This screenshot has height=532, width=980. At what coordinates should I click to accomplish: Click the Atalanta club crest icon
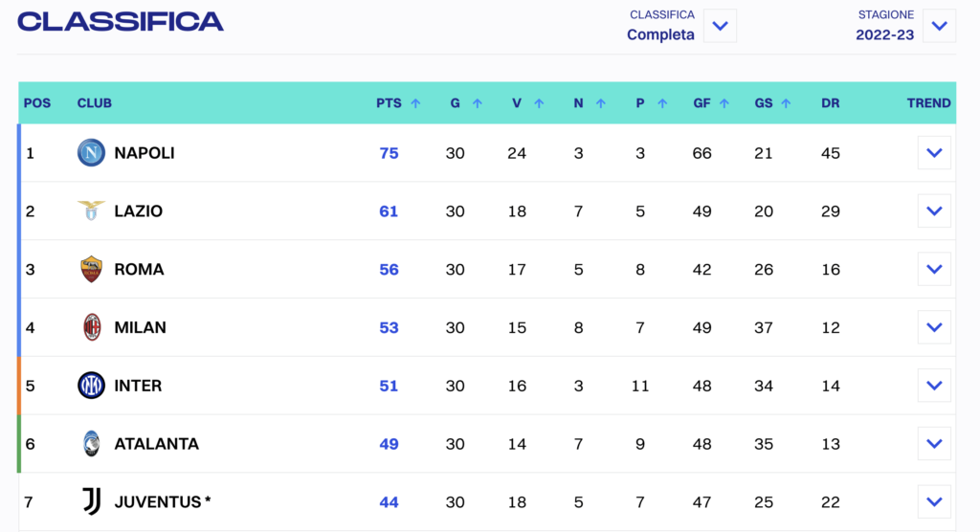tap(91, 444)
